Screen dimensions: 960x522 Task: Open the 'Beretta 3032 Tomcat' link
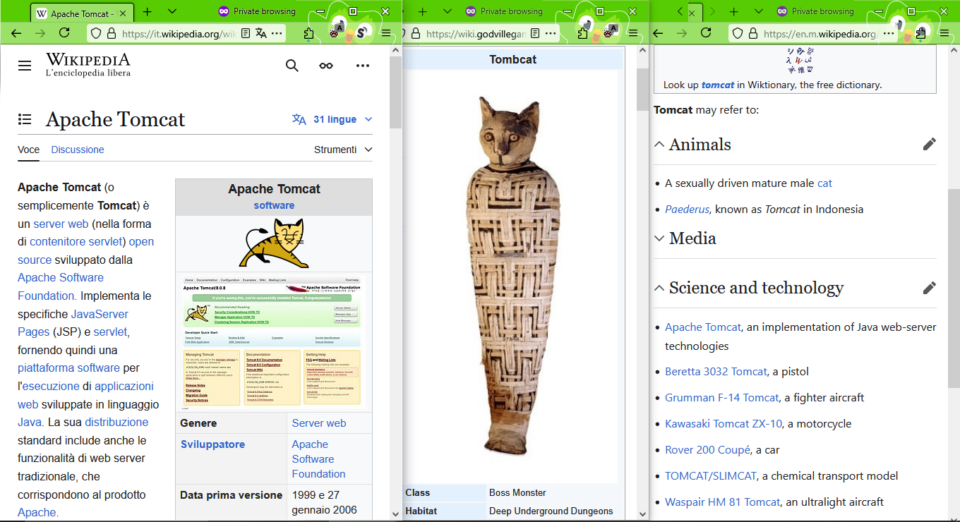pos(716,371)
